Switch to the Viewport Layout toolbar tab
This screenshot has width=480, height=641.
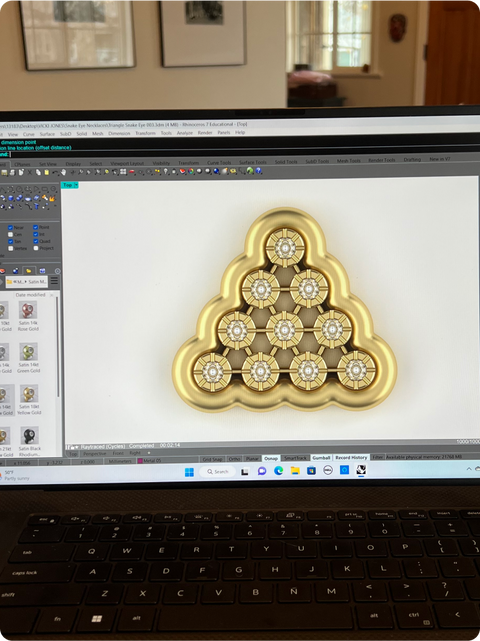coord(127,163)
